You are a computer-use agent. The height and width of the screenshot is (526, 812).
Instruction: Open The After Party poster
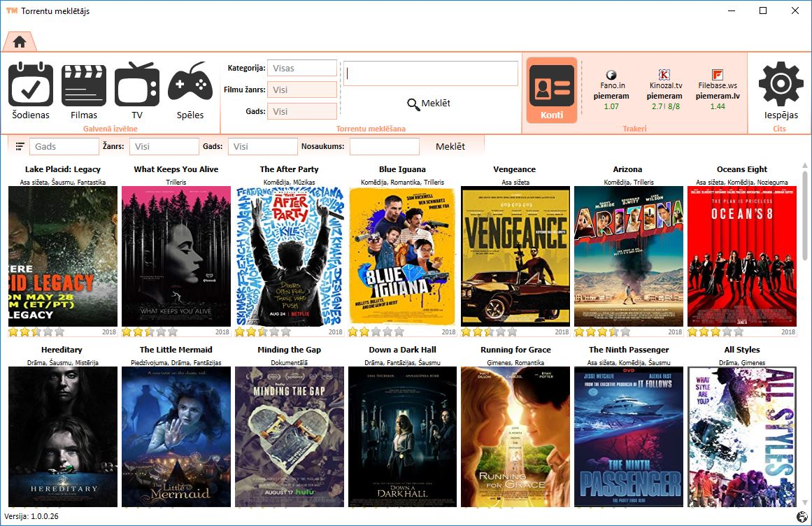pos(290,256)
